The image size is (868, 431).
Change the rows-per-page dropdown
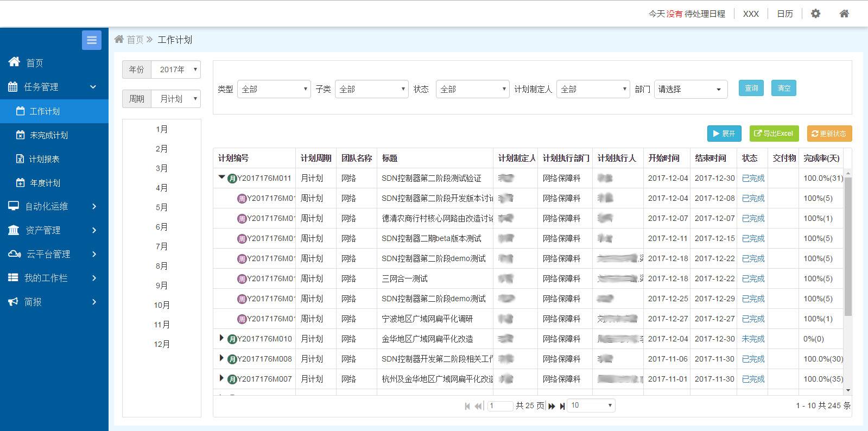tap(591, 405)
